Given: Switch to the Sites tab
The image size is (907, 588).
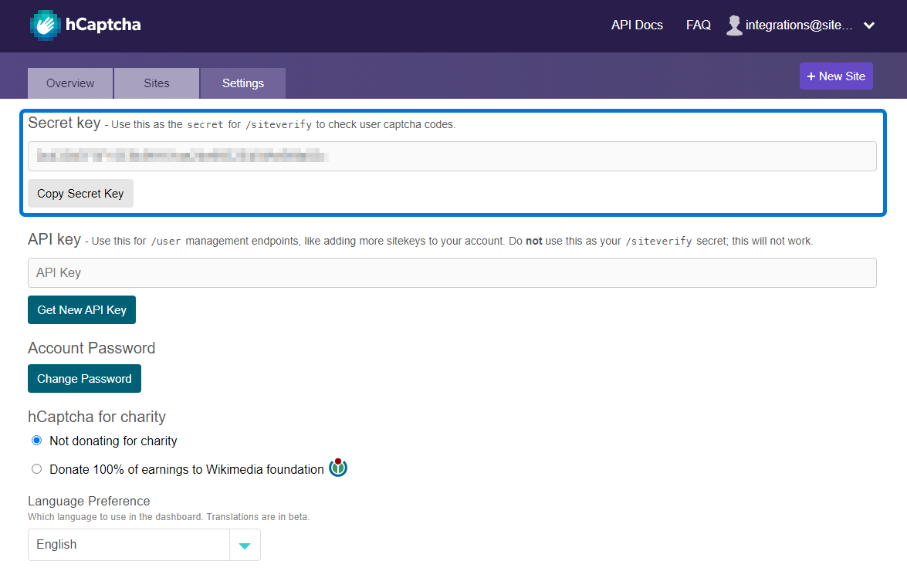Looking at the screenshot, I should (x=157, y=83).
